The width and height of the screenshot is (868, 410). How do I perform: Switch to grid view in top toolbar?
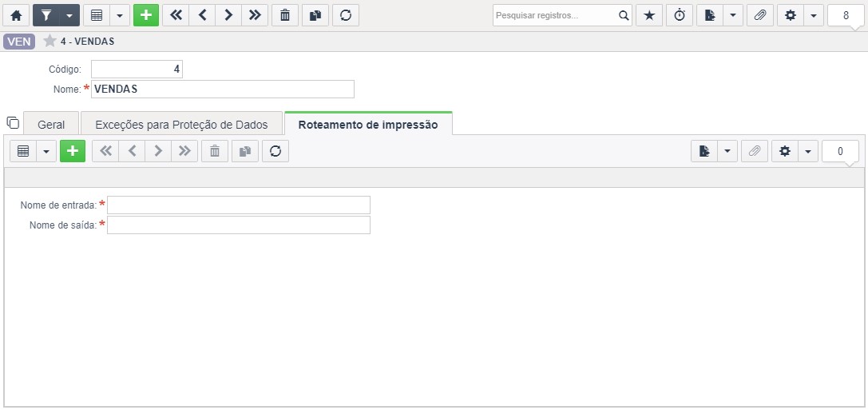97,15
